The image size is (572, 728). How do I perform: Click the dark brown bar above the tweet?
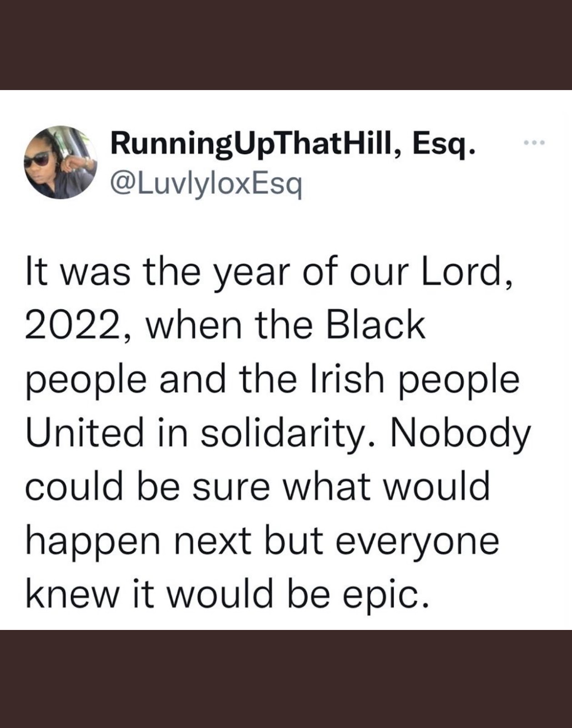tap(286, 45)
